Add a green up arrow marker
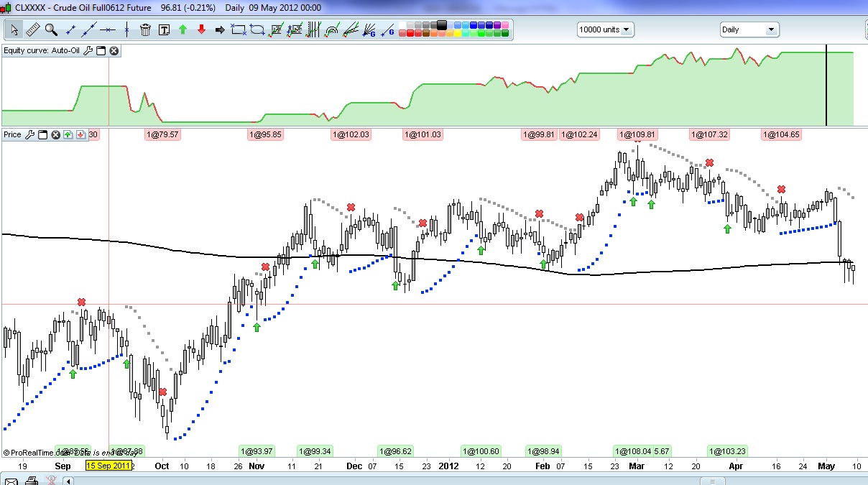Screen dimensions: 868x485 (183, 29)
